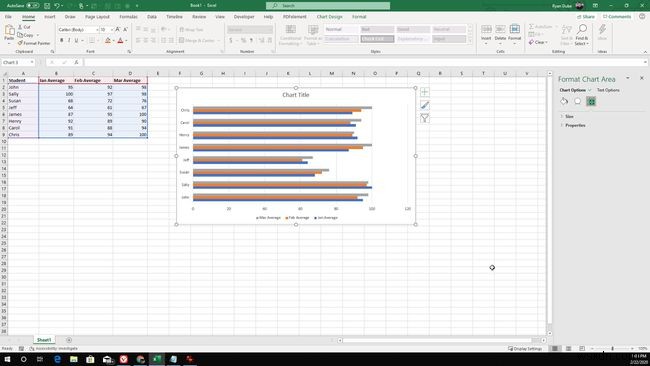Switch to the Page Layout tab
Viewport: 650px width, 366px height.
tap(97, 17)
